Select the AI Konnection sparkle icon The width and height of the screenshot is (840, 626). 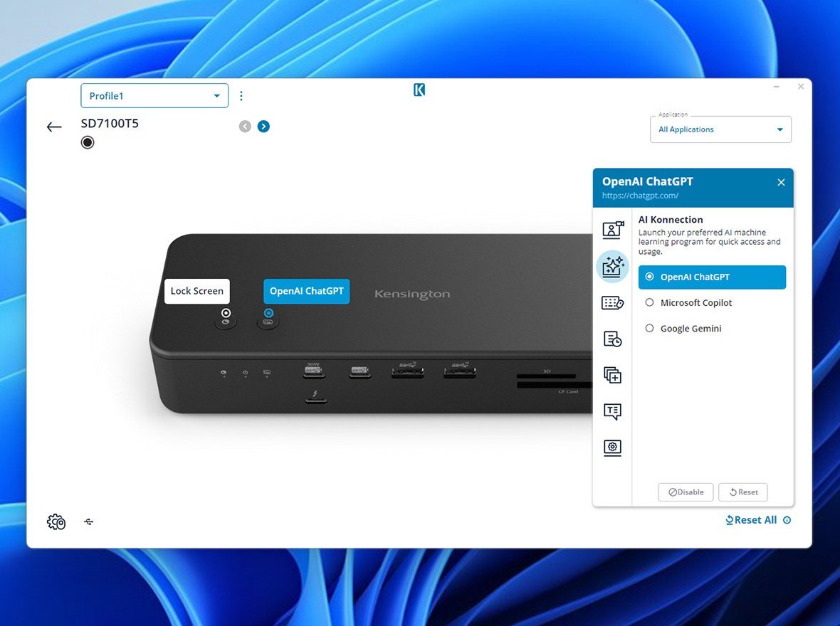click(x=612, y=267)
